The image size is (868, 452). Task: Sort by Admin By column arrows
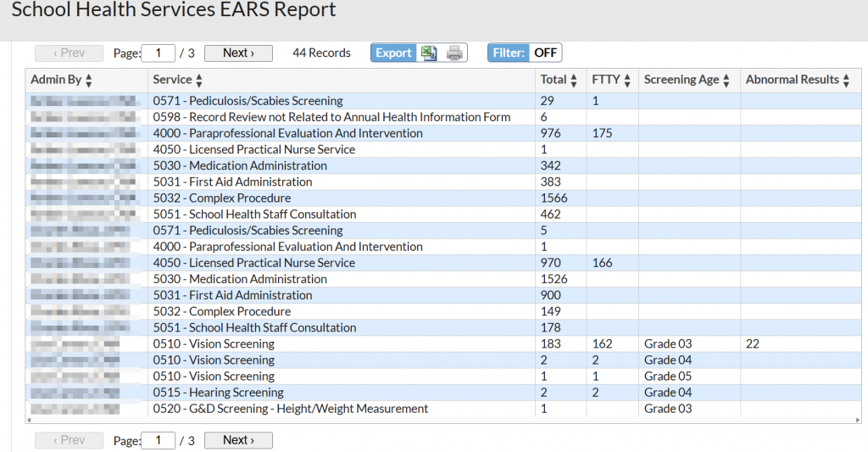coord(89,81)
